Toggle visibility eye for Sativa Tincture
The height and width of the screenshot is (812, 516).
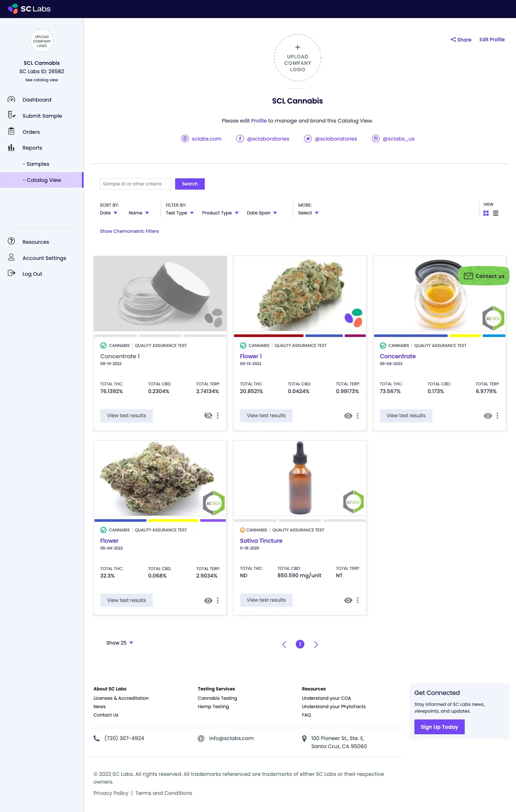coord(348,600)
